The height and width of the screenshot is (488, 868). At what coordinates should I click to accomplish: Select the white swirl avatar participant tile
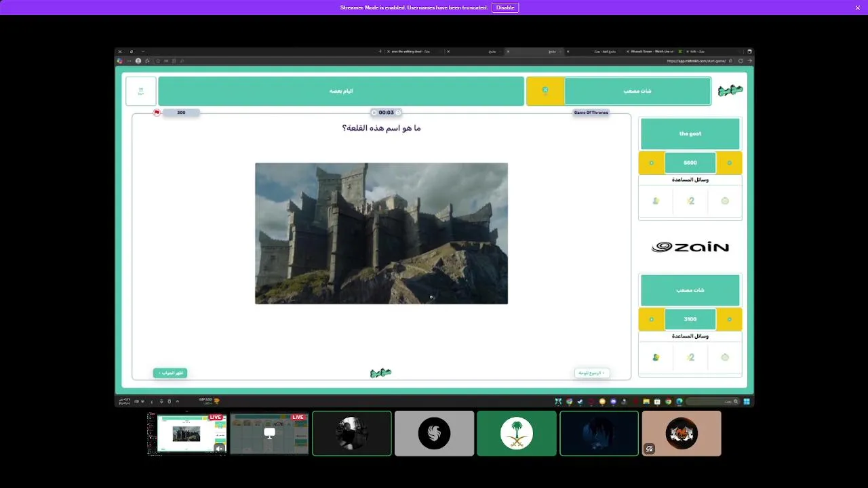[x=434, y=433]
